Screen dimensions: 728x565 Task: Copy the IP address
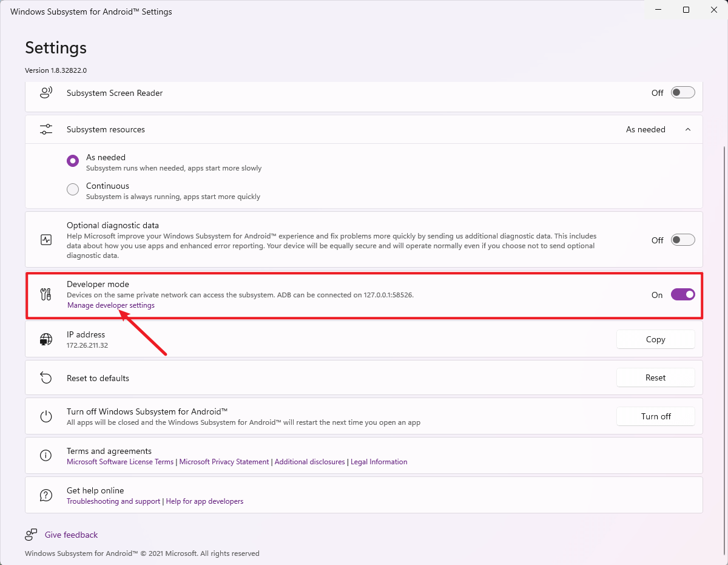click(x=655, y=339)
